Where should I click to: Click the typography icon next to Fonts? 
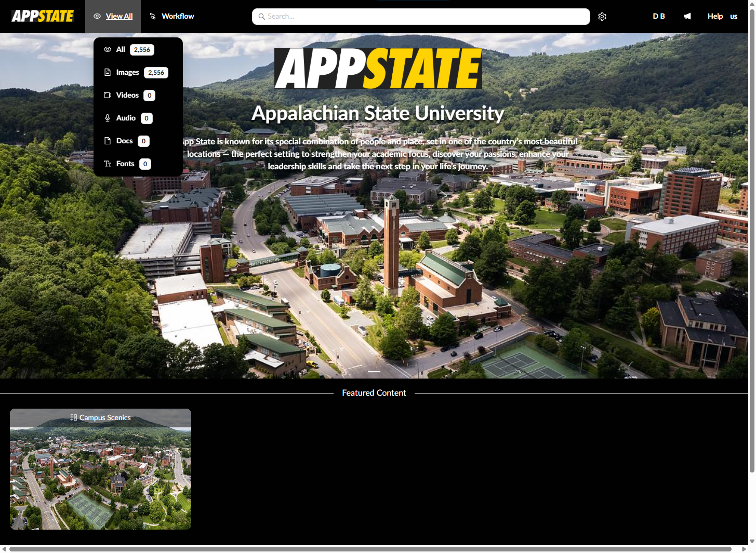(x=108, y=164)
